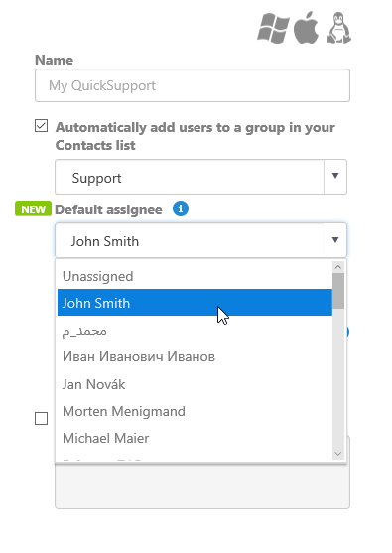Tick the empty checkbox beside the list
Screen dimensions: 392x553
pos(42,419)
